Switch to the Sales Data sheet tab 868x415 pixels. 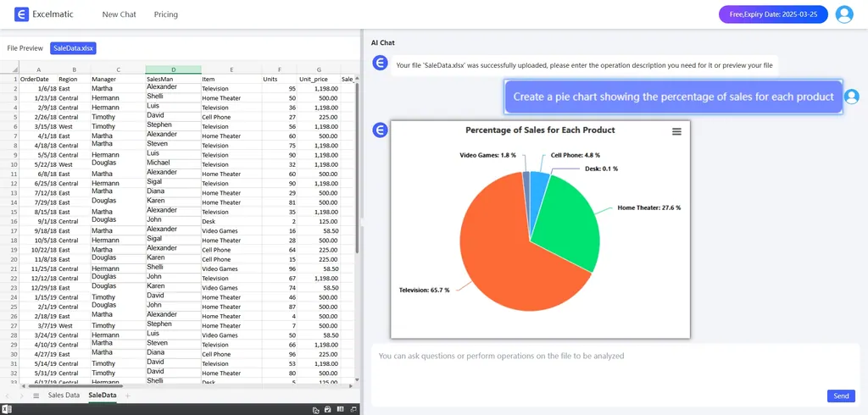pos(64,396)
